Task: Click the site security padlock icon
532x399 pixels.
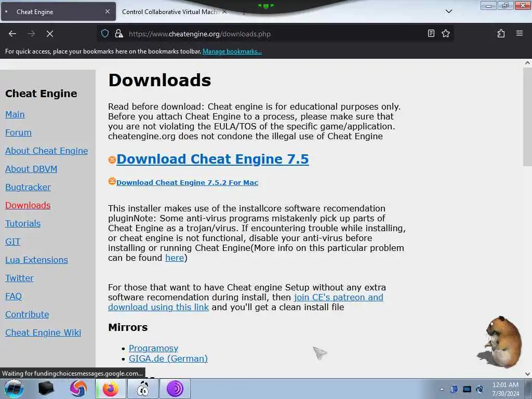Action: pyautogui.click(x=119, y=34)
